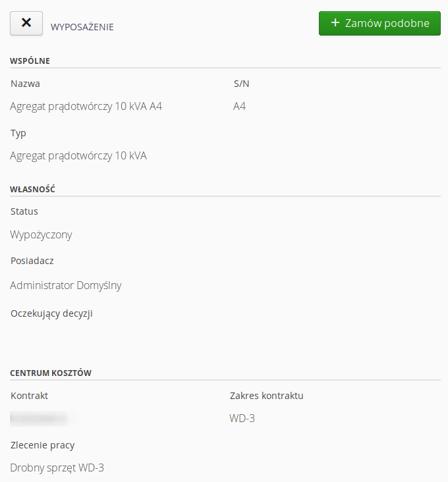Click the blurred Kontrakt value
Viewport: 448px width, 482px height.
pyautogui.click(x=40, y=417)
